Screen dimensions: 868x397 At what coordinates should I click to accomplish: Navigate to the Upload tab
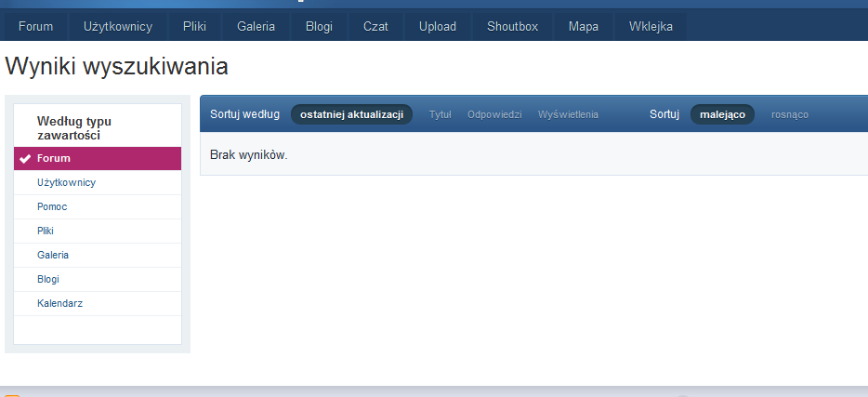pyautogui.click(x=437, y=26)
